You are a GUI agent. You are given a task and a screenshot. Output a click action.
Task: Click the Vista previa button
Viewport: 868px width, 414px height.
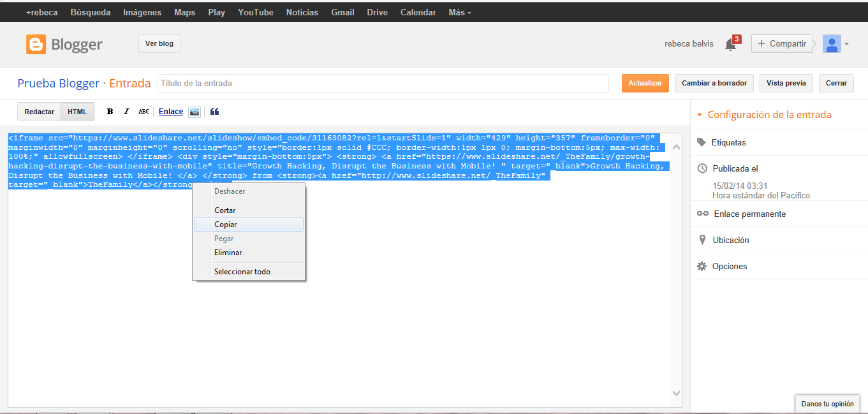pos(786,83)
